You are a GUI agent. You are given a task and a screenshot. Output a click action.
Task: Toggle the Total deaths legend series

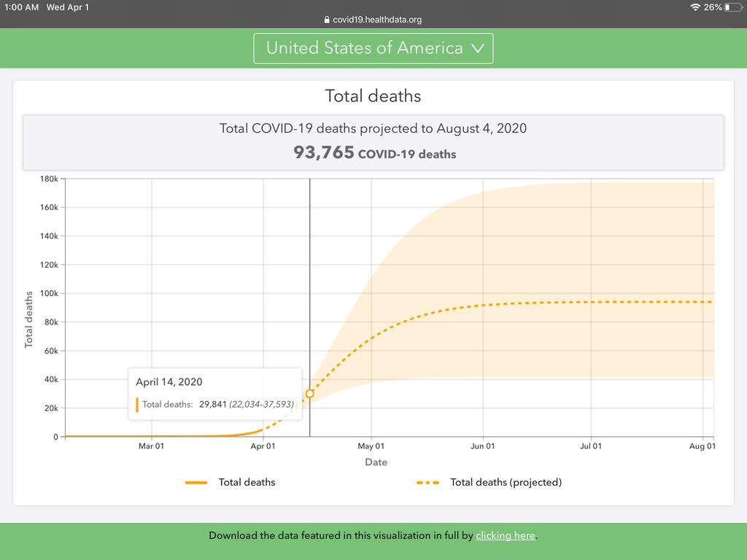(247, 482)
